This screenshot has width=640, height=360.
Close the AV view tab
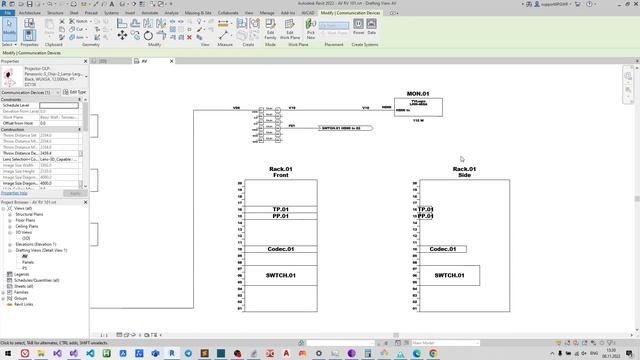171,61
